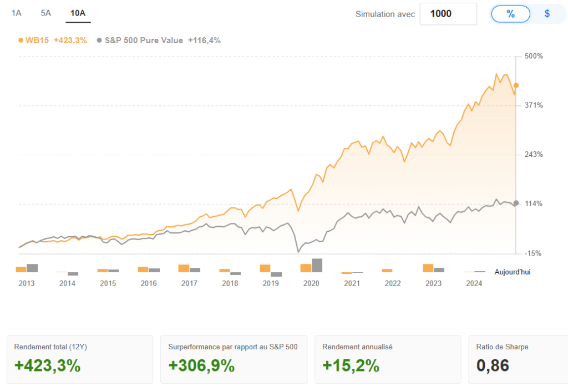This screenshot has width=568, height=392.
Task: Click the Simulation avec amount field
Action: (x=448, y=14)
